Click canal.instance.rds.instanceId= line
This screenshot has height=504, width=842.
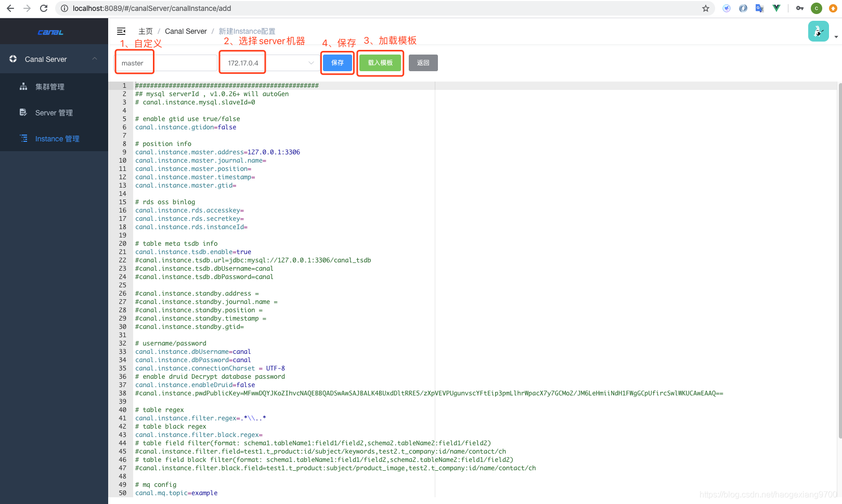(x=191, y=227)
